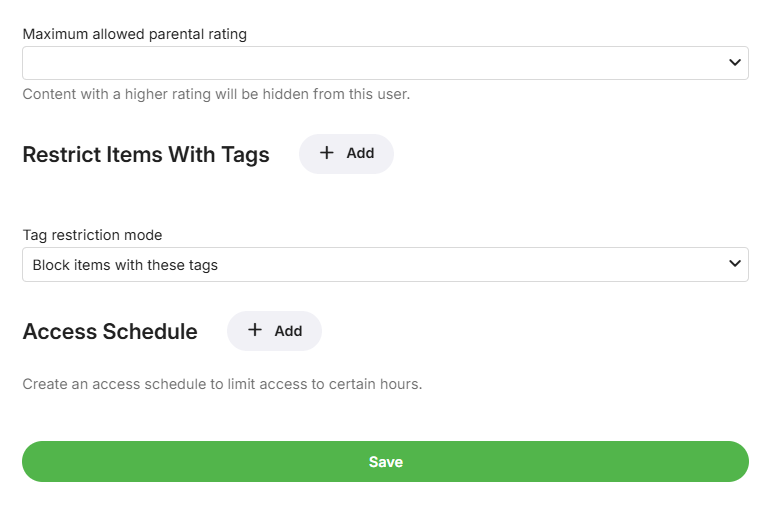
Task: Click the chevron of the Tag restriction mode select
Action: click(x=734, y=264)
